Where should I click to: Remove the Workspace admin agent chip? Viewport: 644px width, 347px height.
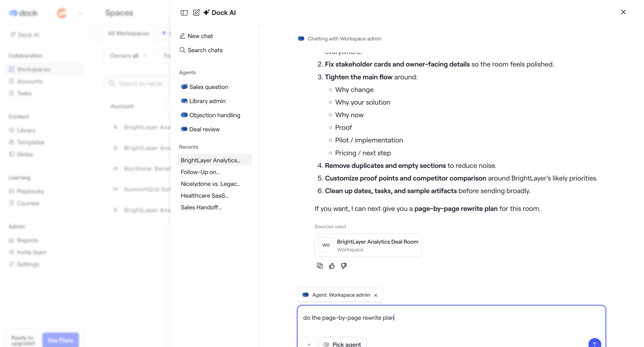376,295
